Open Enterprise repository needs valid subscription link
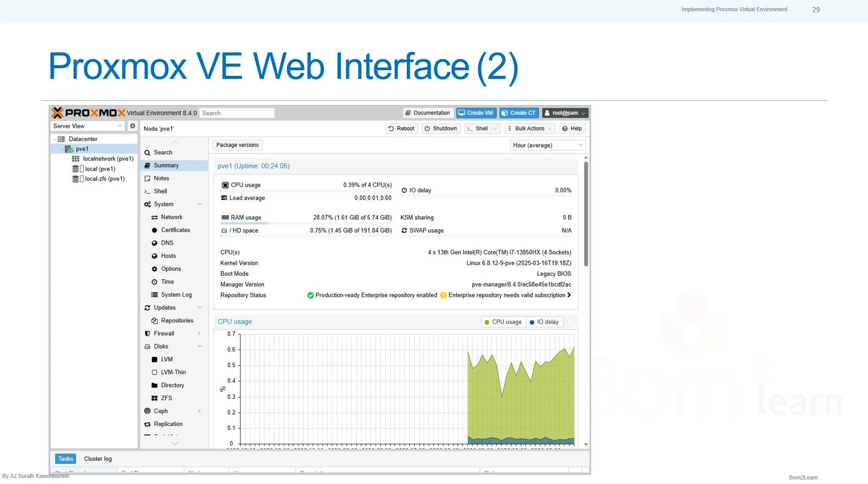Viewport: 868px width, 484px height. tap(510, 295)
